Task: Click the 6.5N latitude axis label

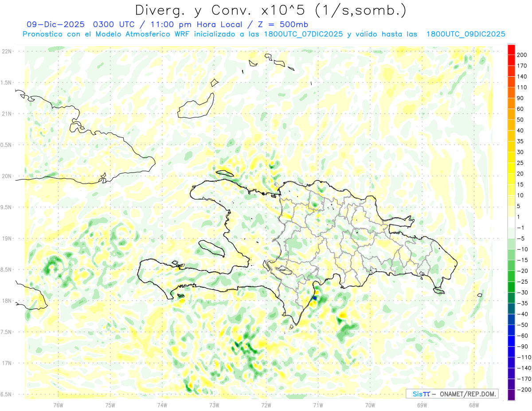Action: tap(7, 394)
